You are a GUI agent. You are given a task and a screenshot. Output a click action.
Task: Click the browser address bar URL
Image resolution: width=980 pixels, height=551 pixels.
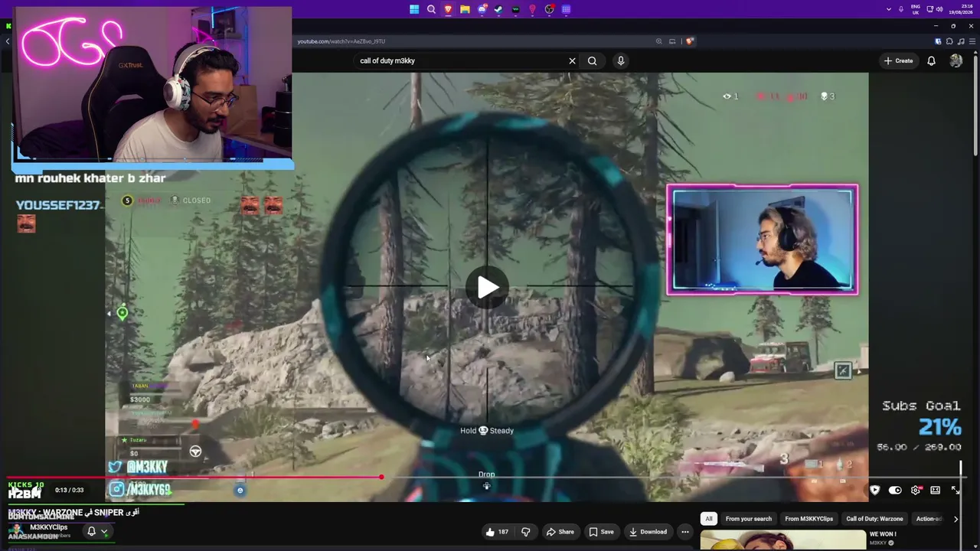point(341,41)
